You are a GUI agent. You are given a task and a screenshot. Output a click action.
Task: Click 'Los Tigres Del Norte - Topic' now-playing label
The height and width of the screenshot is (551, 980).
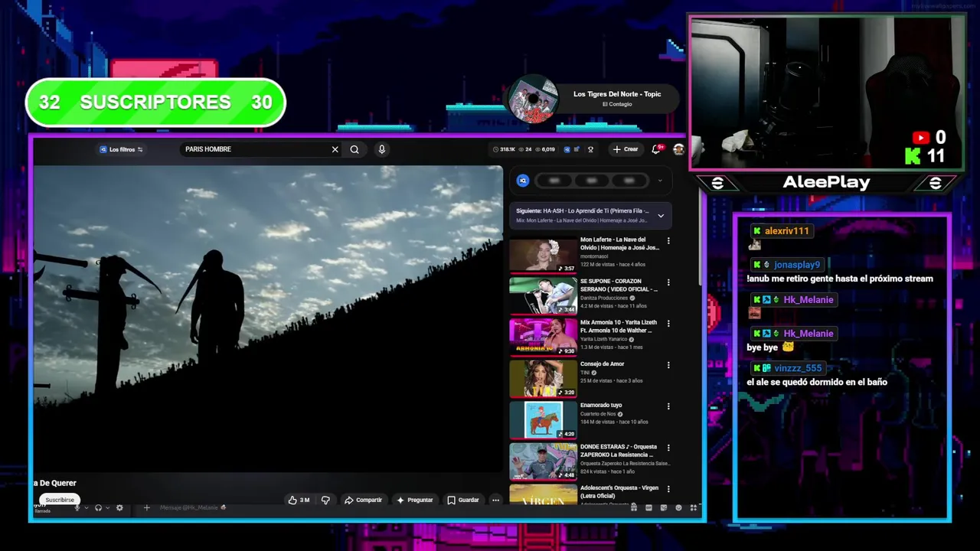(x=617, y=94)
